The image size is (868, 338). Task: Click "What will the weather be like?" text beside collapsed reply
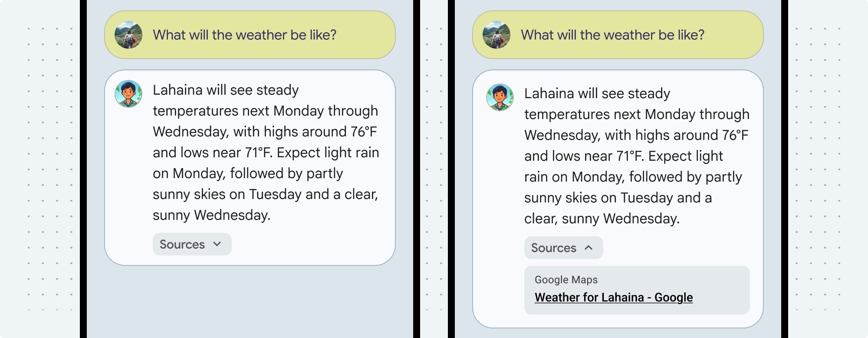[244, 35]
